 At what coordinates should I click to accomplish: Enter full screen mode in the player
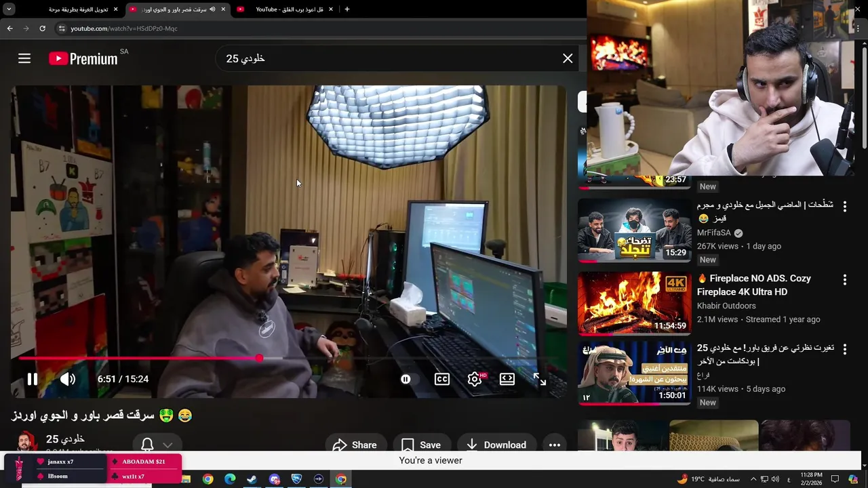[x=540, y=379]
